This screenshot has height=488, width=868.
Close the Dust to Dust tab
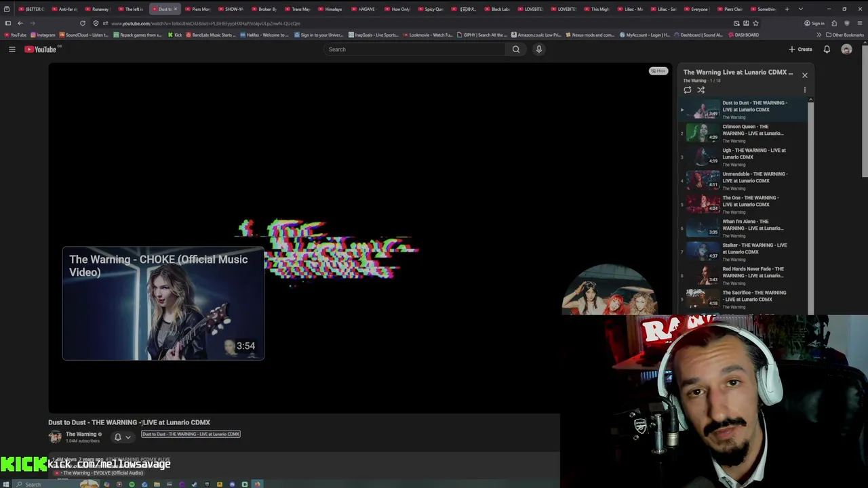click(x=176, y=9)
